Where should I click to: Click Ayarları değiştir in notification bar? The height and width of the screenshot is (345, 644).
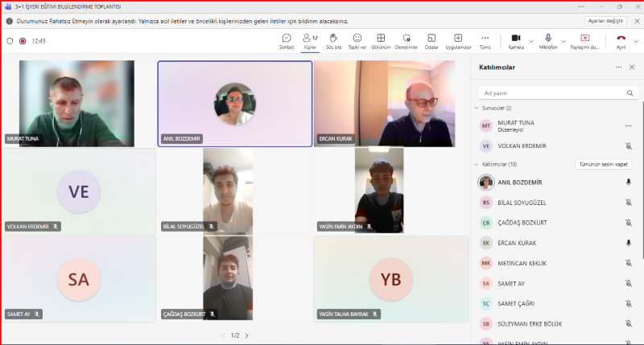[605, 22]
